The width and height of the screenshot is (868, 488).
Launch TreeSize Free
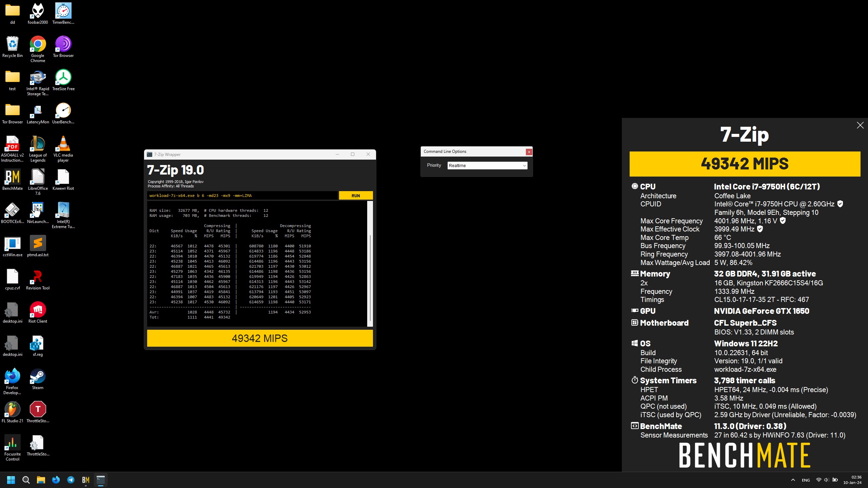[x=63, y=80]
